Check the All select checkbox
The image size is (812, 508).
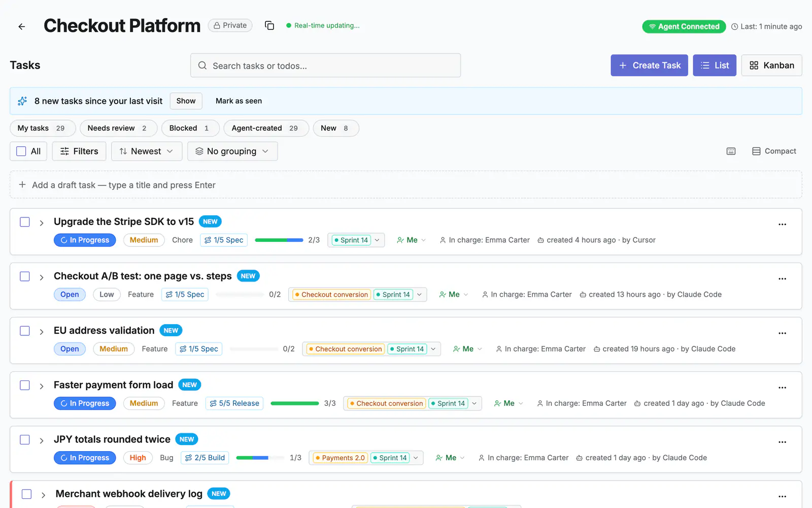pyautogui.click(x=21, y=151)
